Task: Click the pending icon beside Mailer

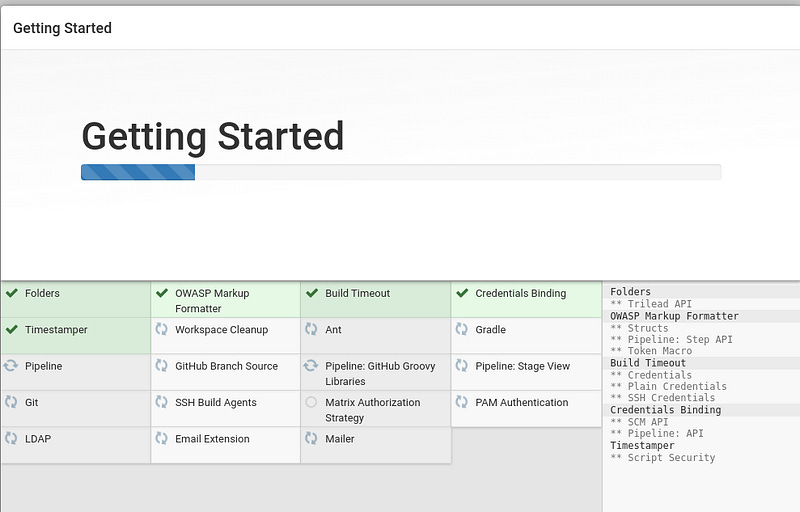Action: point(311,438)
